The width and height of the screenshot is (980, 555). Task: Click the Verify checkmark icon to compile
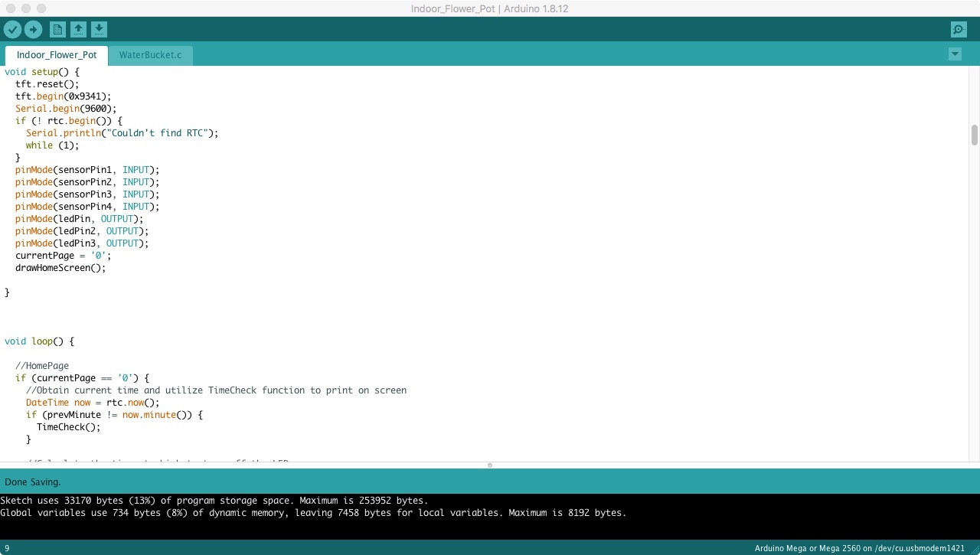click(x=12, y=29)
